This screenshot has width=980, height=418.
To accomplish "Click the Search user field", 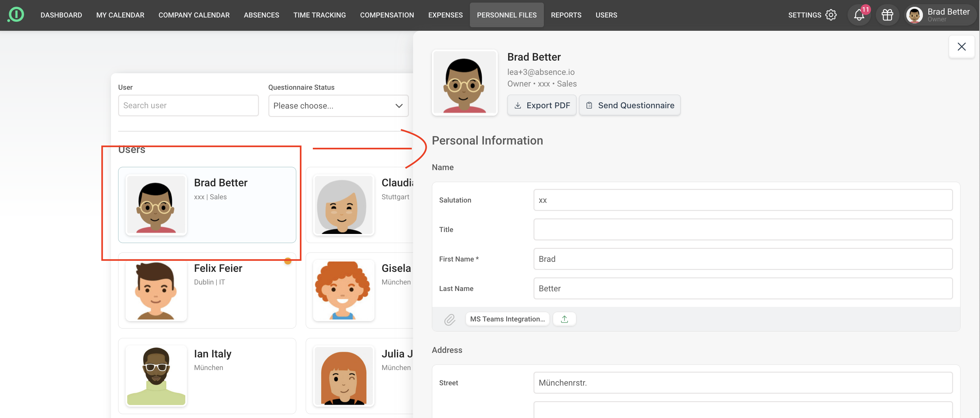I will [x=188, y=106].
